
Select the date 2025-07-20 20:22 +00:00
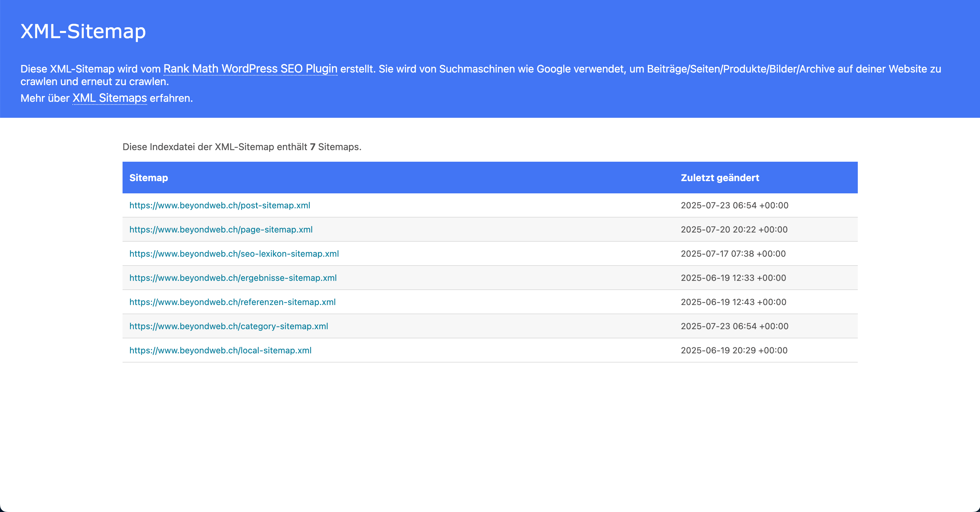(x=734, y=229)
